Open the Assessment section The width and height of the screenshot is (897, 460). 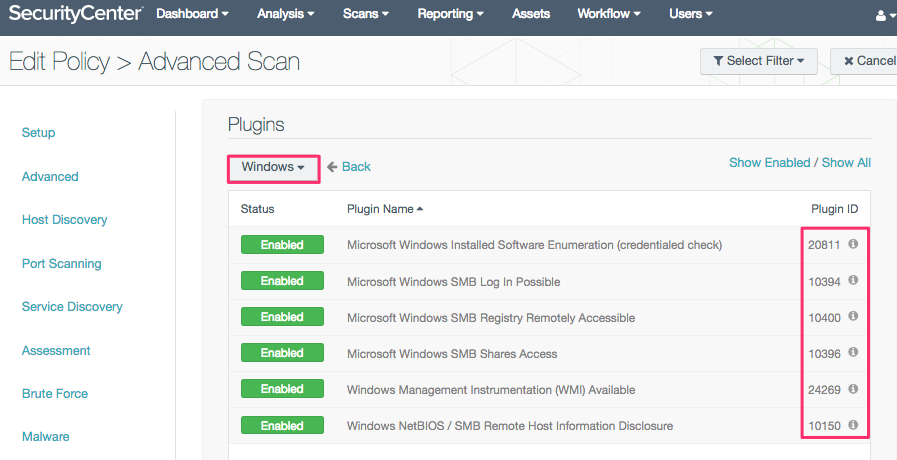[56, 350]
